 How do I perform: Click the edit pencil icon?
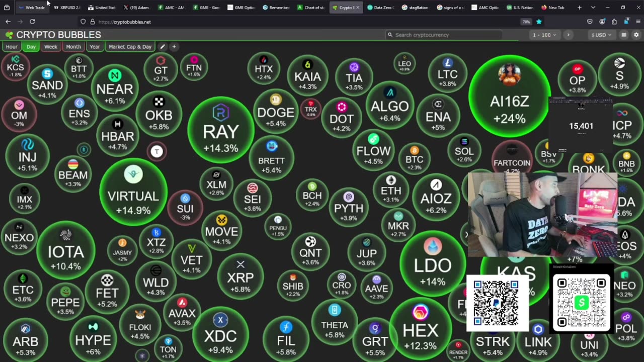(162, 47)
